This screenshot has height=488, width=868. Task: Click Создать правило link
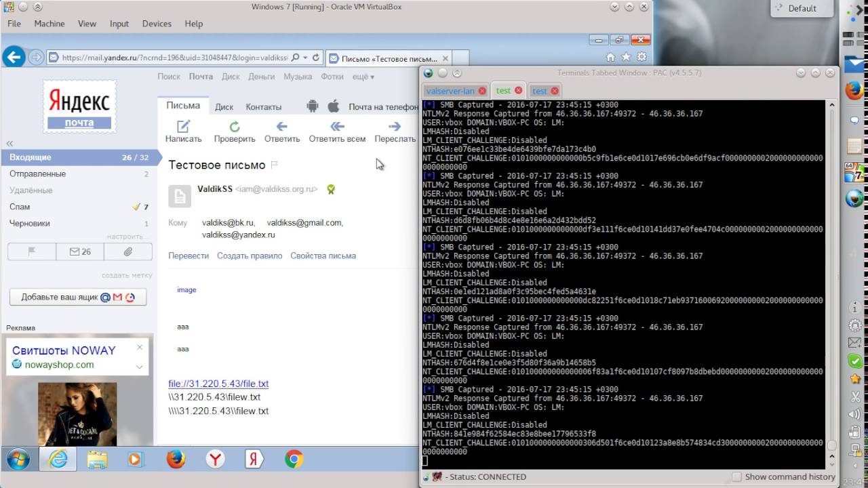tap(250, 256)
